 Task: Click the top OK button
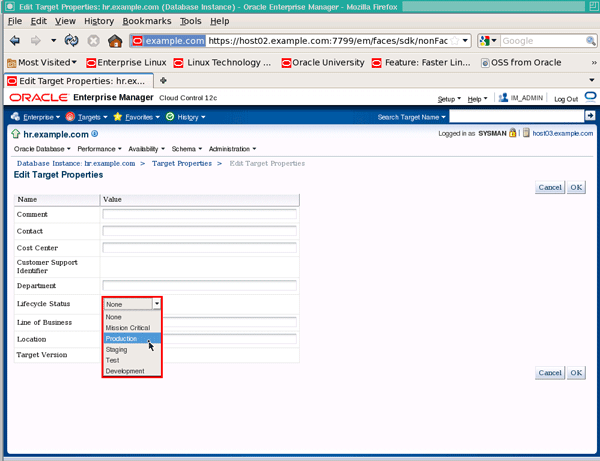(576, 187)
